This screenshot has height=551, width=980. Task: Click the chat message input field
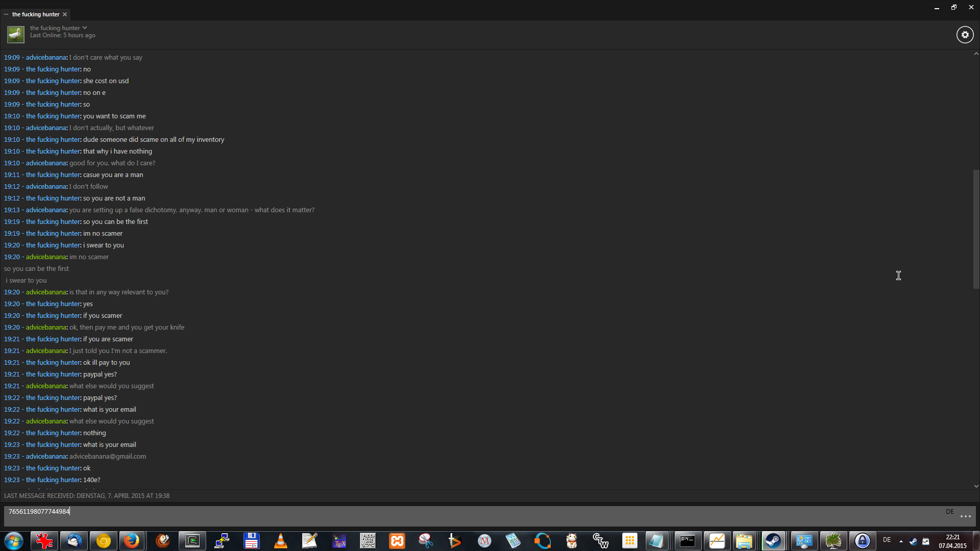[459, 515]
